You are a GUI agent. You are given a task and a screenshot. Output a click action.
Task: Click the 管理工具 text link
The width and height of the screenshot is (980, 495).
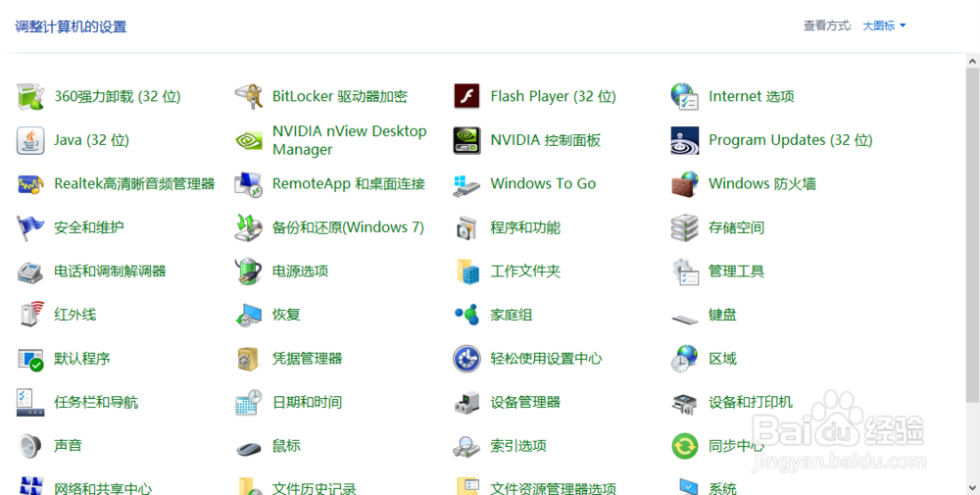pos(736,272)
